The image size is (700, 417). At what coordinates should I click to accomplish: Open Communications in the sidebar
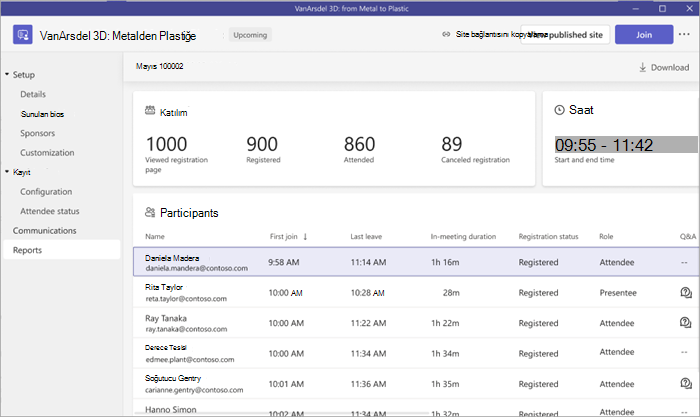[x=45, y=231]
